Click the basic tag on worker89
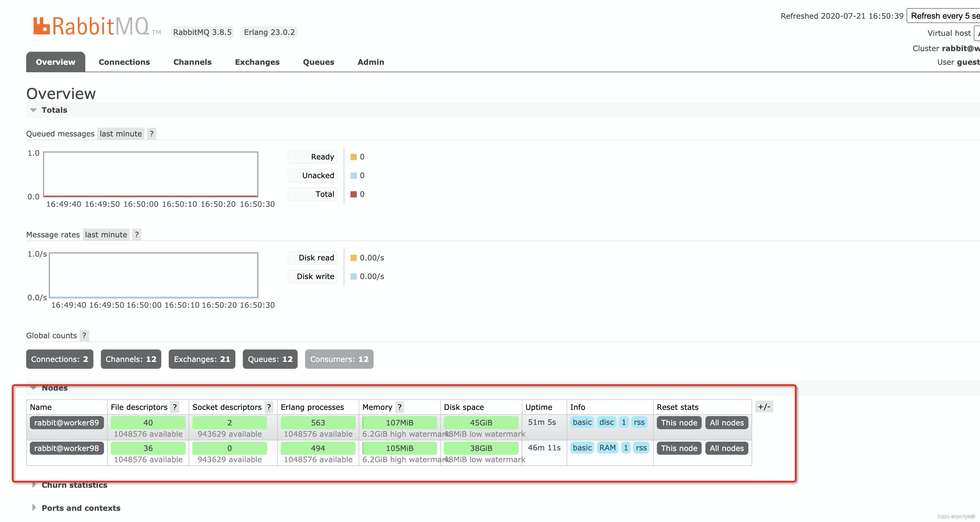Viewport: 980px width, 522px height. [582, 422]
